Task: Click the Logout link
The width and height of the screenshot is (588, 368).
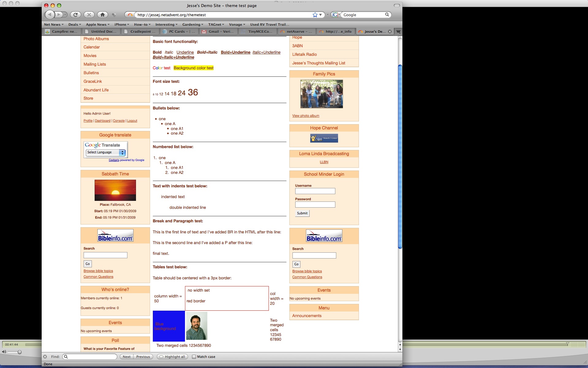Action: point(132,121)
